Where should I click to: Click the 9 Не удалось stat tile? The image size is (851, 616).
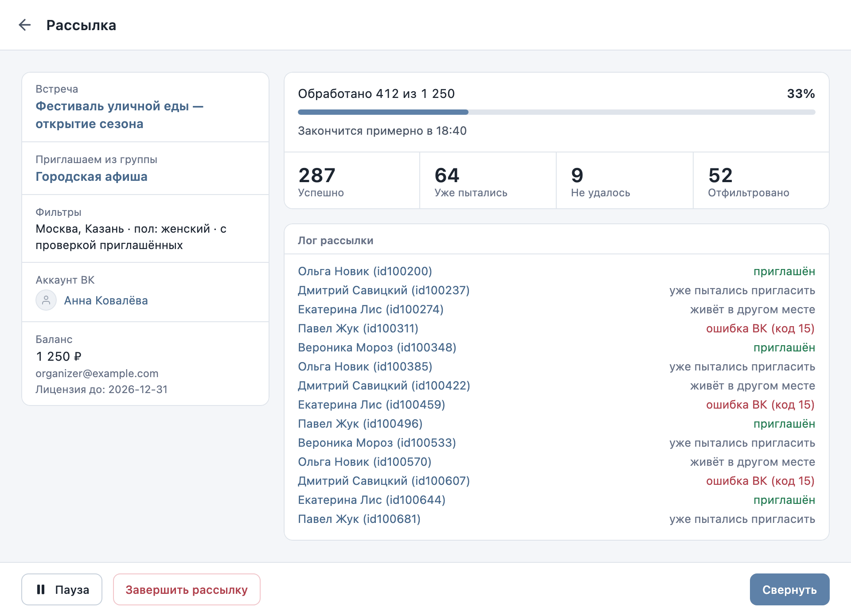coord(625,180)
